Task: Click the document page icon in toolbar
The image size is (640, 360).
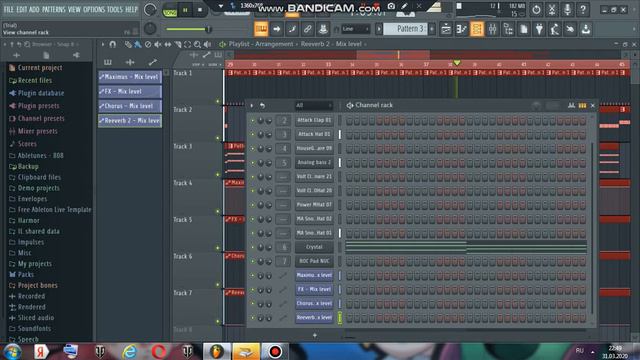Action: click(x=524, y=29)
